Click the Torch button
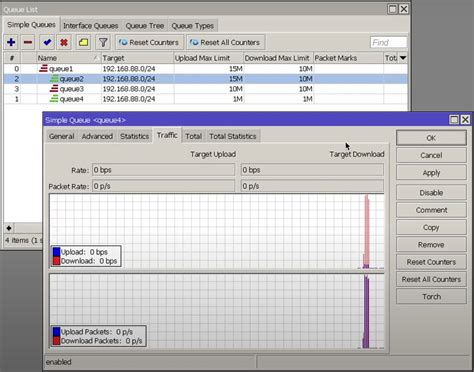The width and height of the screenshot is (474, 372). (x=431, y=296)
